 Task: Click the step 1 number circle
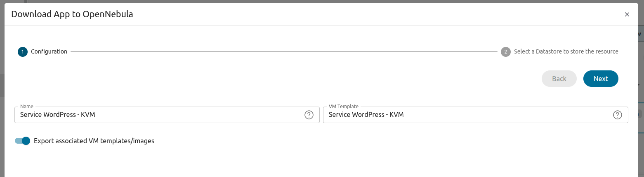[x=22, y=52]
